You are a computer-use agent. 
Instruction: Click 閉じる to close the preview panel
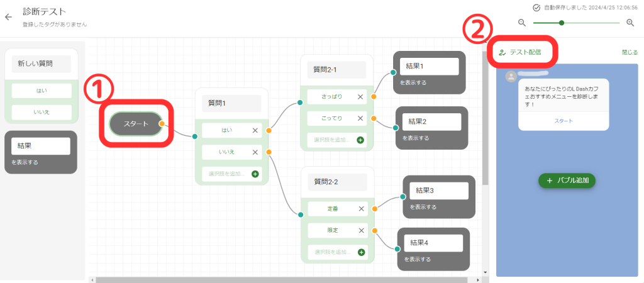coord(629,53)
